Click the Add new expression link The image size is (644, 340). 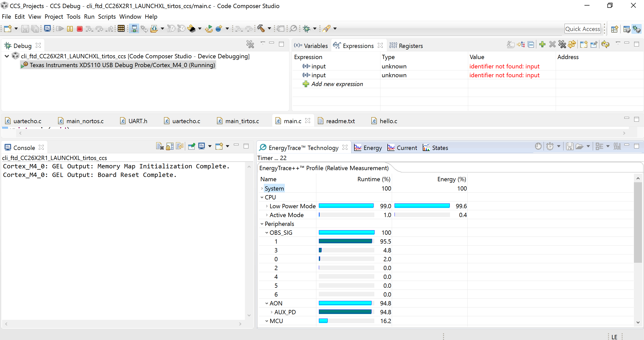[337, 84]
